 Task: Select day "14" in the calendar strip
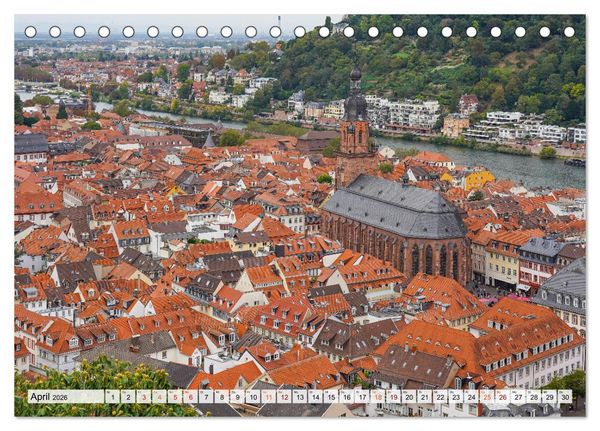(316, 397)
